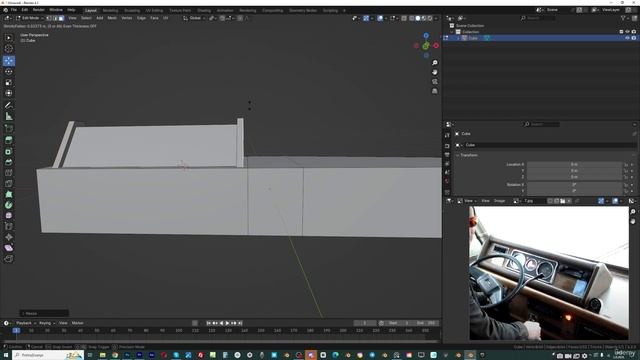Select the Edge Slide tool

9,226
